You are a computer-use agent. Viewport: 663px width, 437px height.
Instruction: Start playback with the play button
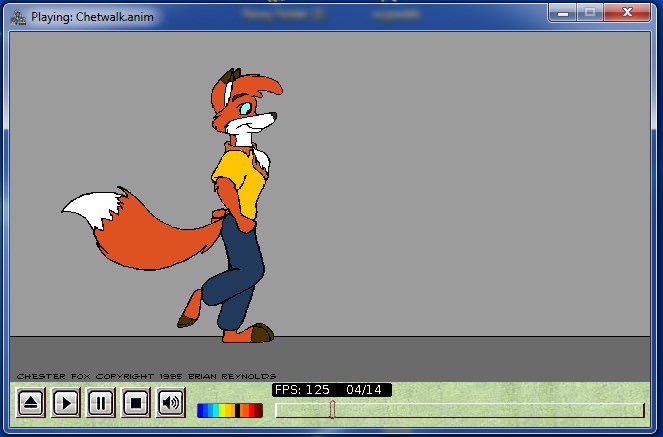[66, 403]
